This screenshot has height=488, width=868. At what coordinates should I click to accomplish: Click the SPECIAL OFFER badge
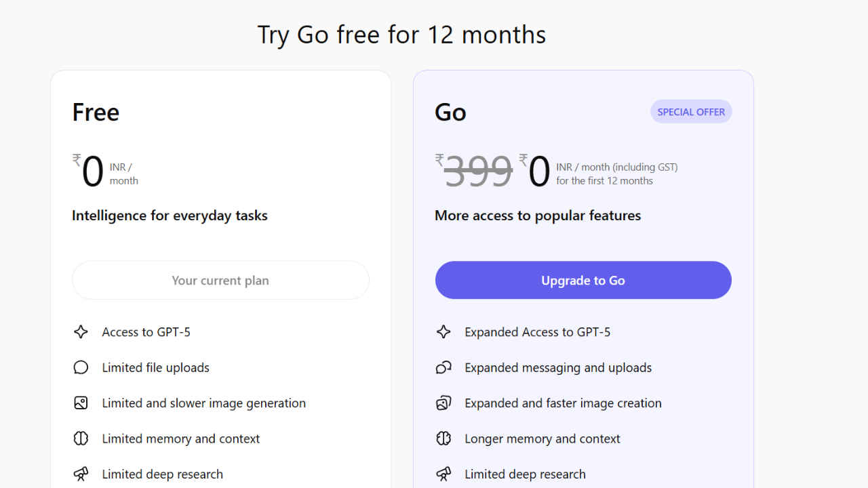tap(691, 111)
